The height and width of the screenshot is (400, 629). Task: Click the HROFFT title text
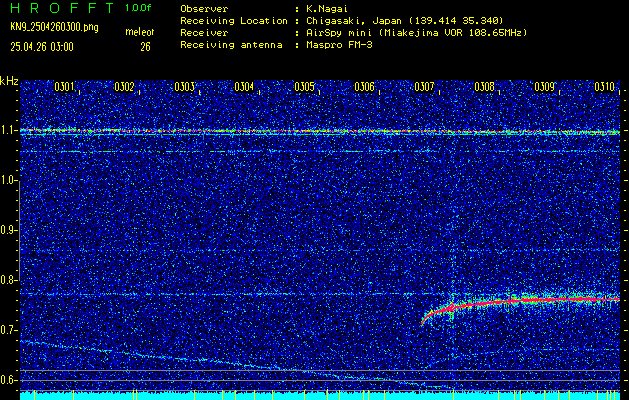(62, 8)
